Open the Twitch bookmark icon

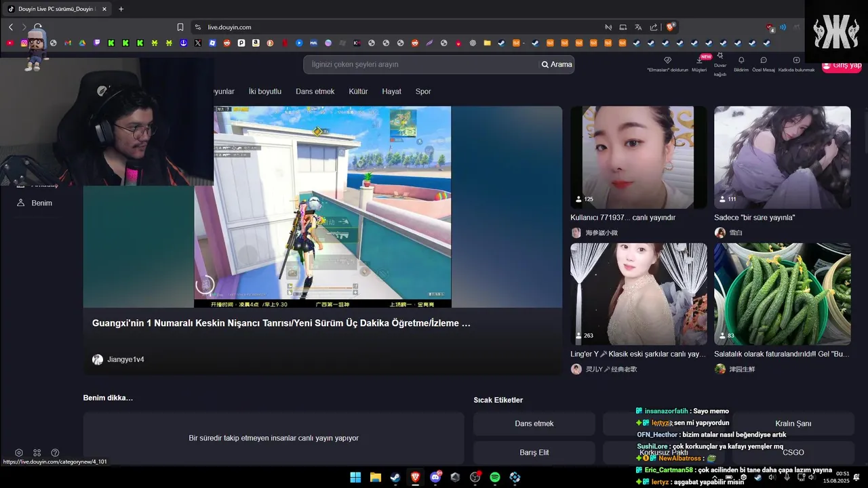coord(96,43)
